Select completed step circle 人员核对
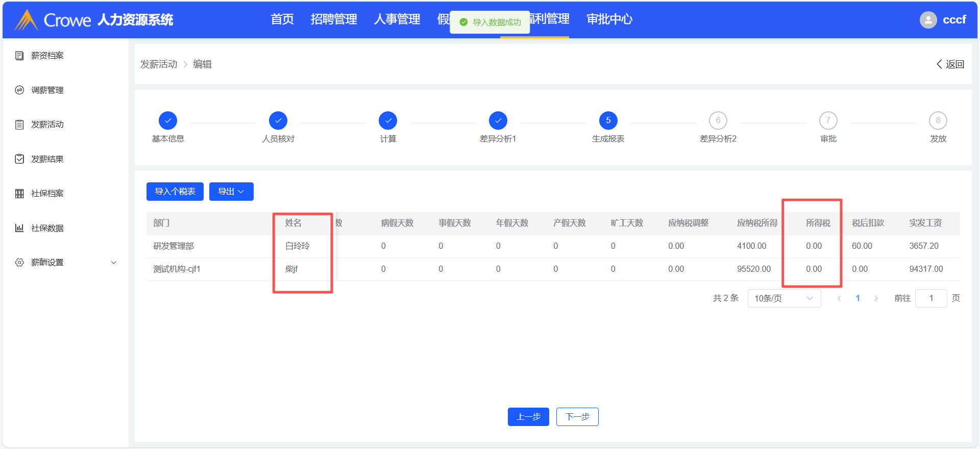The height and width of the screenshot is (449, 980). 278,121
